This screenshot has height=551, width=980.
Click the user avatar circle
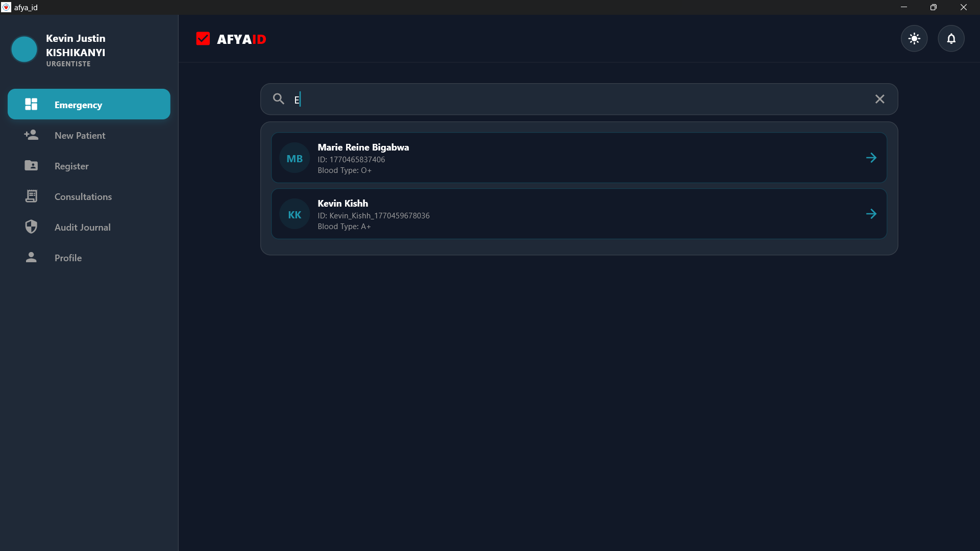[x=24, y=49]
